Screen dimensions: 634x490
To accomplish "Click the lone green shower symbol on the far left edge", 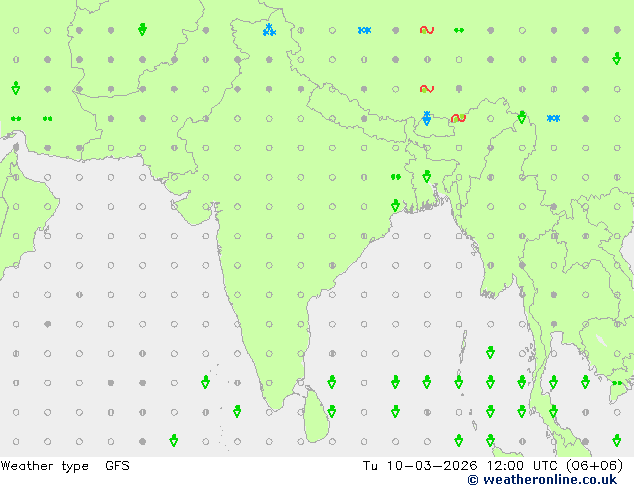I will click(x=16, y=88).
